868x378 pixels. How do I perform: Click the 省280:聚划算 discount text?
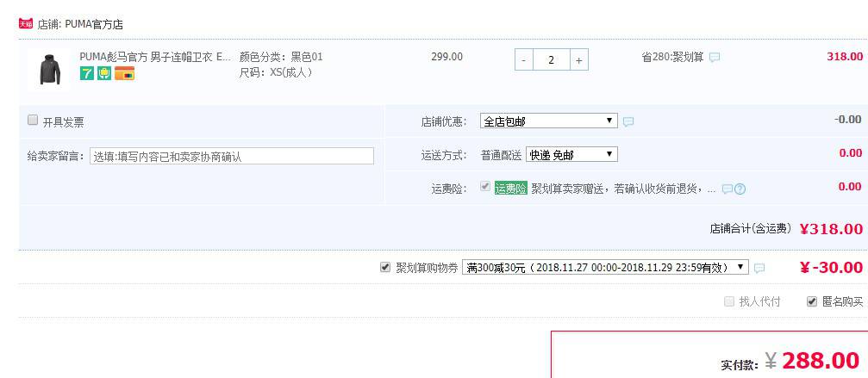[x=672, y=57]
